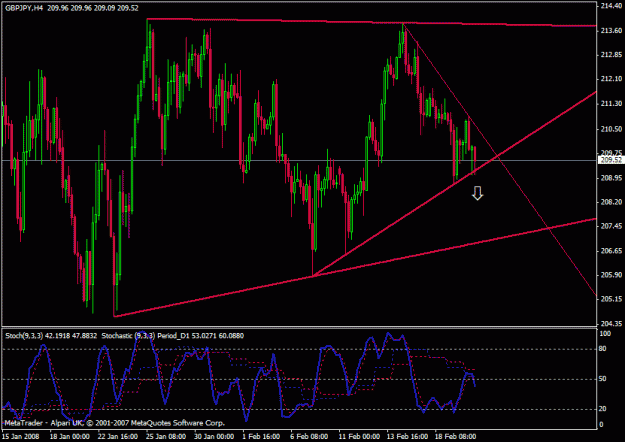Click the GBPJPY,H4 chart title text
Screen dimensions: 625x442
pyautogui.click(x=24, y=8)
